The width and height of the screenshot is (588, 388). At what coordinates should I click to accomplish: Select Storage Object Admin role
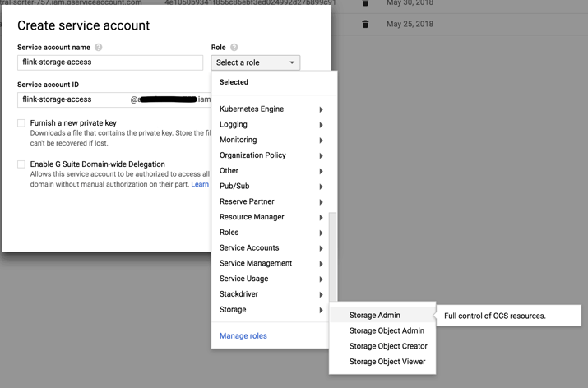tap(382, 330)
